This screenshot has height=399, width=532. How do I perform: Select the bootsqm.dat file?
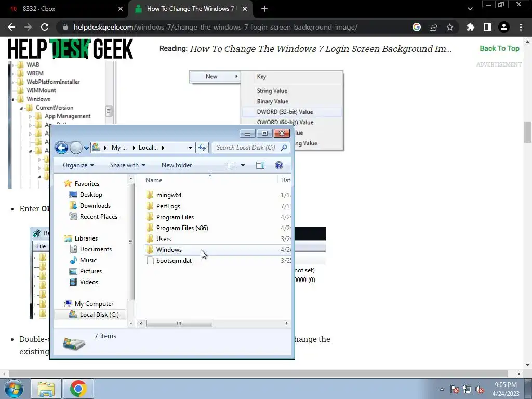point(169,261)
